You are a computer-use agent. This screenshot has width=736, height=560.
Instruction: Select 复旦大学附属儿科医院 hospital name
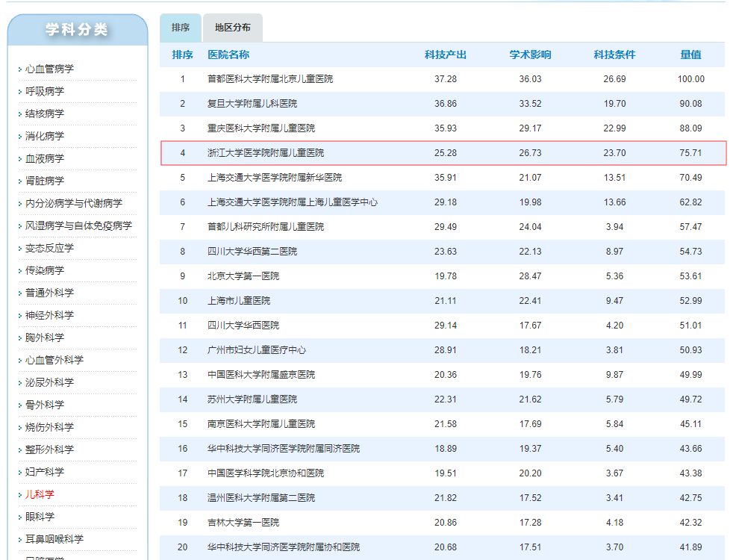252,104
